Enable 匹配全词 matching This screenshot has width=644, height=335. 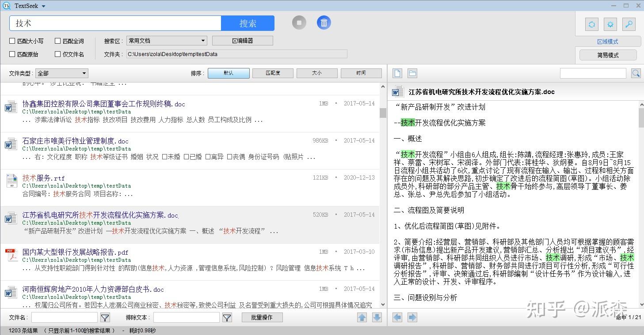pyautogui.click(x=58, y=41)
